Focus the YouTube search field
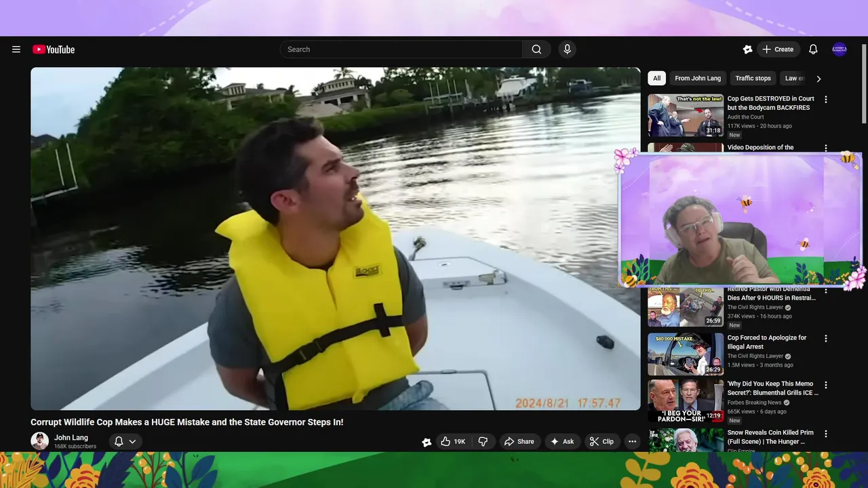 [x=401, y=49]
